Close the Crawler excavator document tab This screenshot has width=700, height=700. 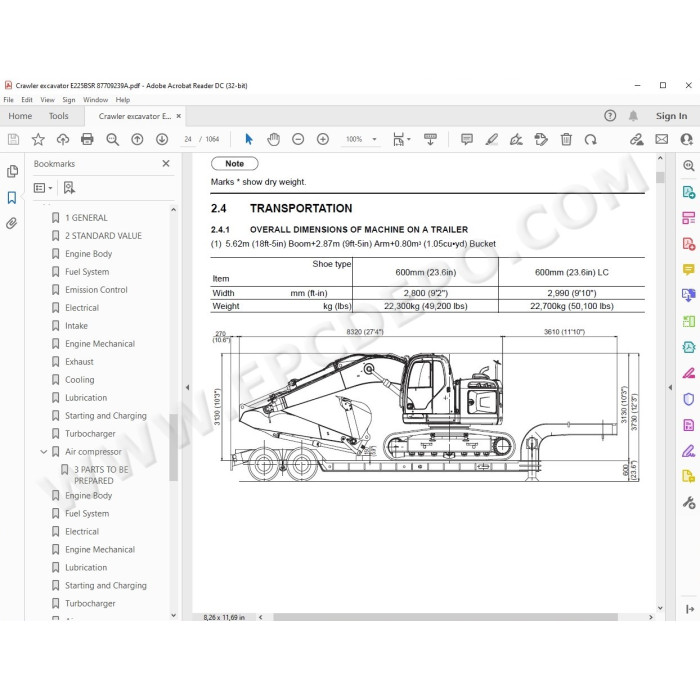[179, 116]
